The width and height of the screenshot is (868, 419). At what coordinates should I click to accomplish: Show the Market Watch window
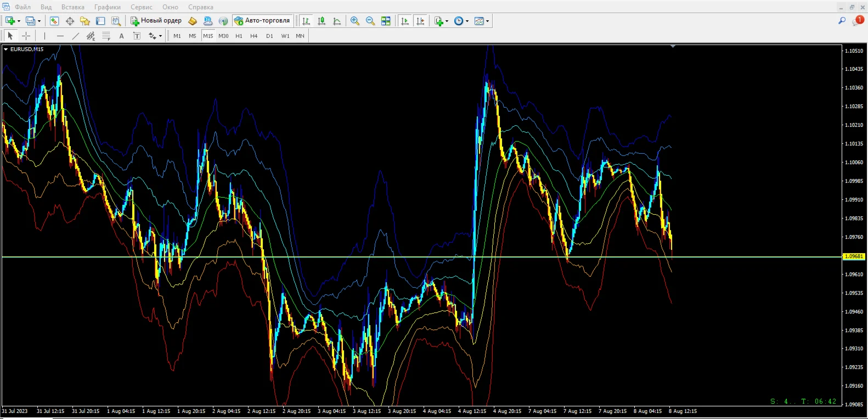(54, 21)
